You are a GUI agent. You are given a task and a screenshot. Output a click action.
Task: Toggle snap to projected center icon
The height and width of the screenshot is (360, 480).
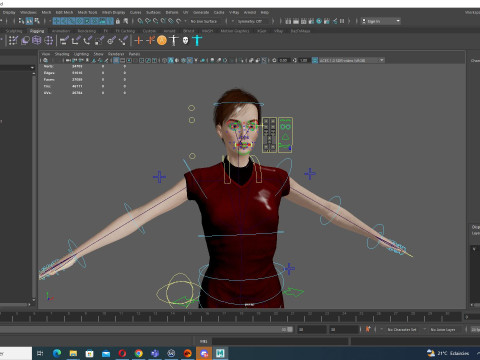[x=163, y=21]
